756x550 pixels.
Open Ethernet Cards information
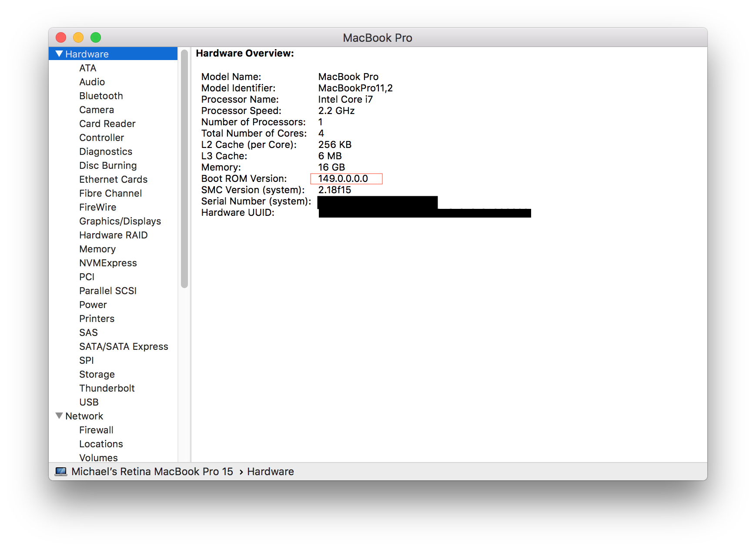(x=114, y=179)
